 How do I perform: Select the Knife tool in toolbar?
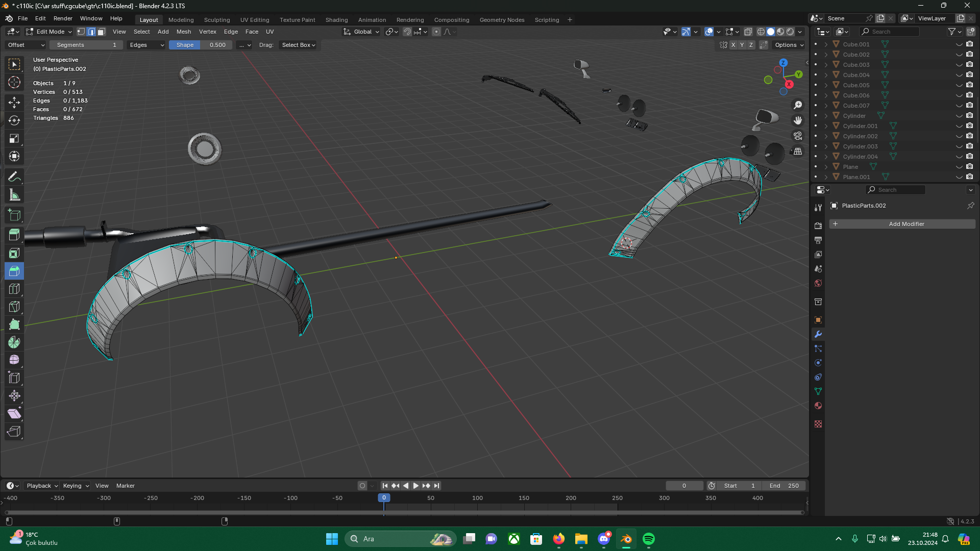click(x=14, y=307)
